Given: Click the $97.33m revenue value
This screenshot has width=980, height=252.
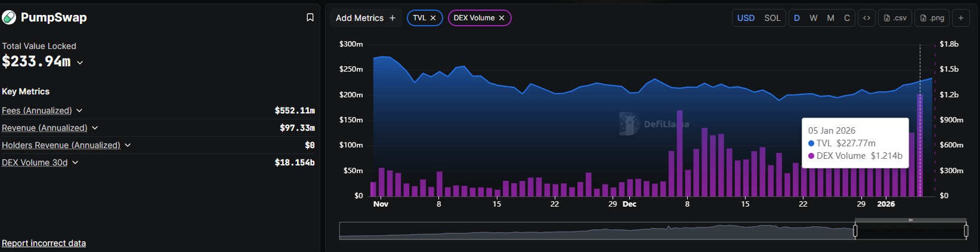Looking at the screenshot, I should pos(297,128).
